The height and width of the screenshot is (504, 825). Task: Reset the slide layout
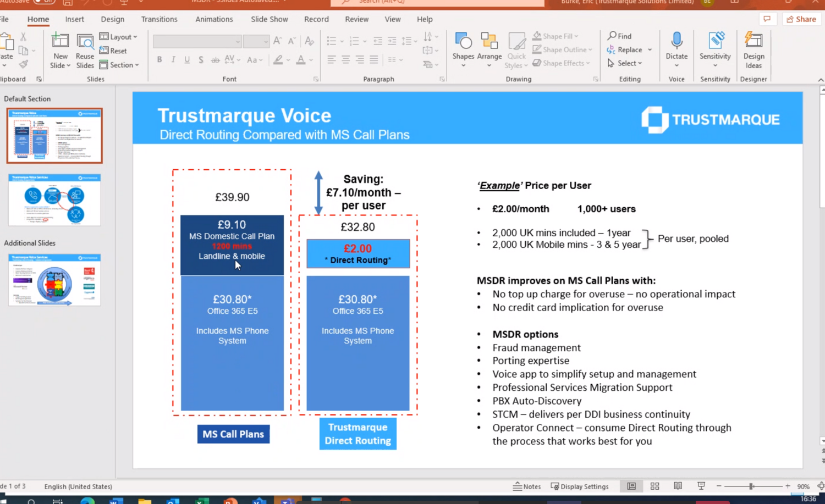[113, 51]
